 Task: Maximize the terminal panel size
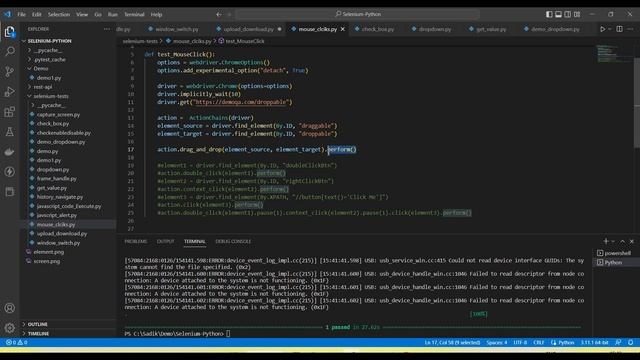(x=622, y=241)
